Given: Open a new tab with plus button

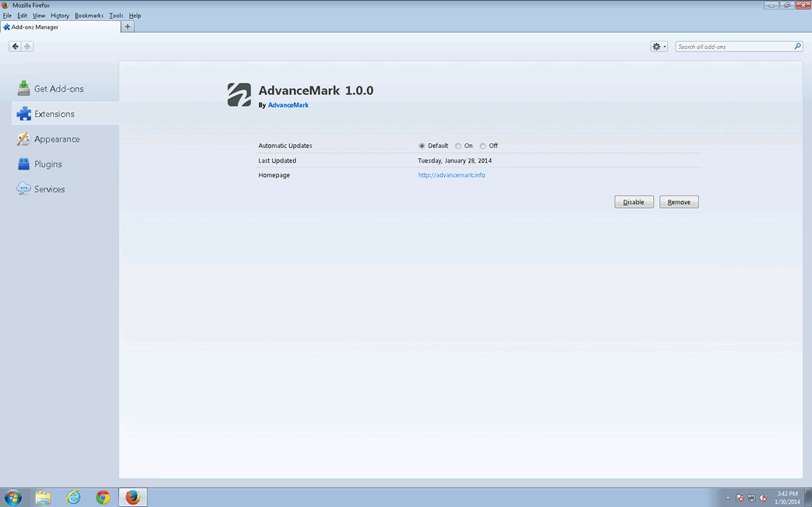Looking at the screenshot, I should tap(128, 26).
